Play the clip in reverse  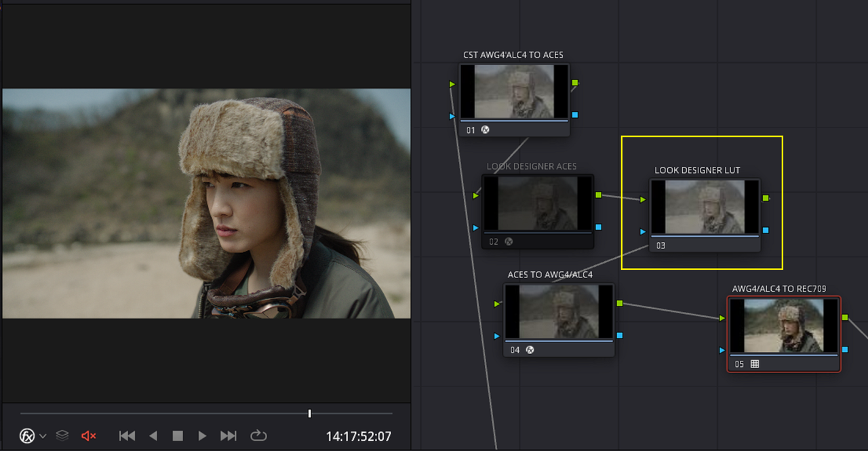pos(153,435)
